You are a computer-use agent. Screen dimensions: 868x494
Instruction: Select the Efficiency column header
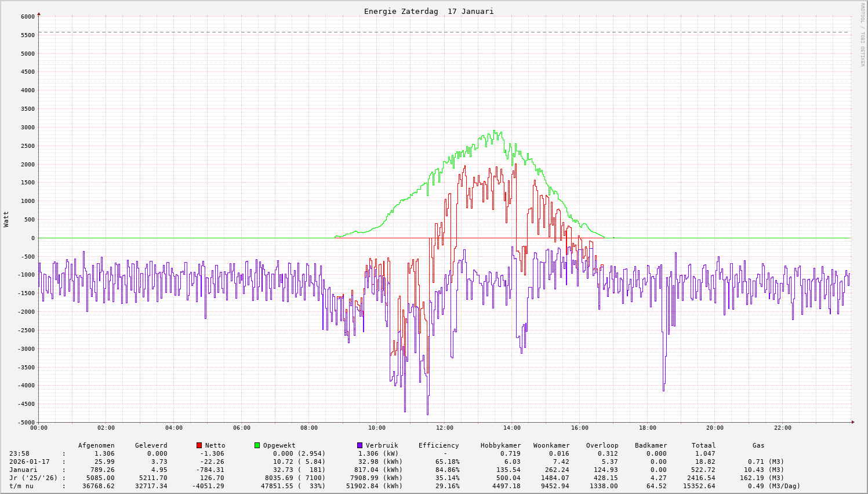438,445
